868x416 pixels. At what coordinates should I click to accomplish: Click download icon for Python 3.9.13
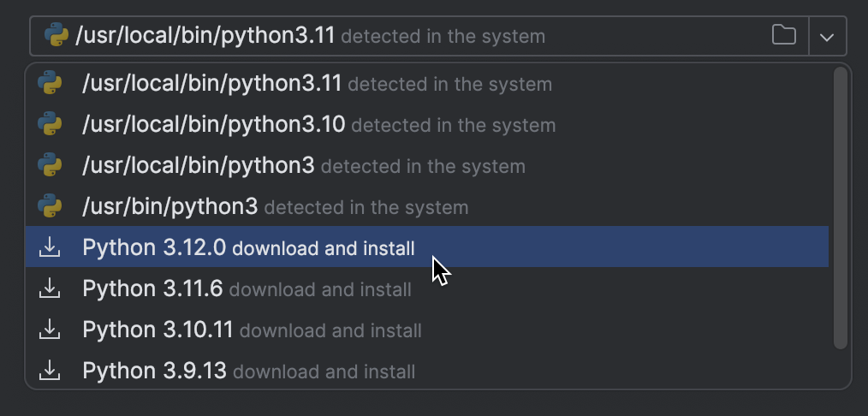pyautogui.click(x=50, y=371)
